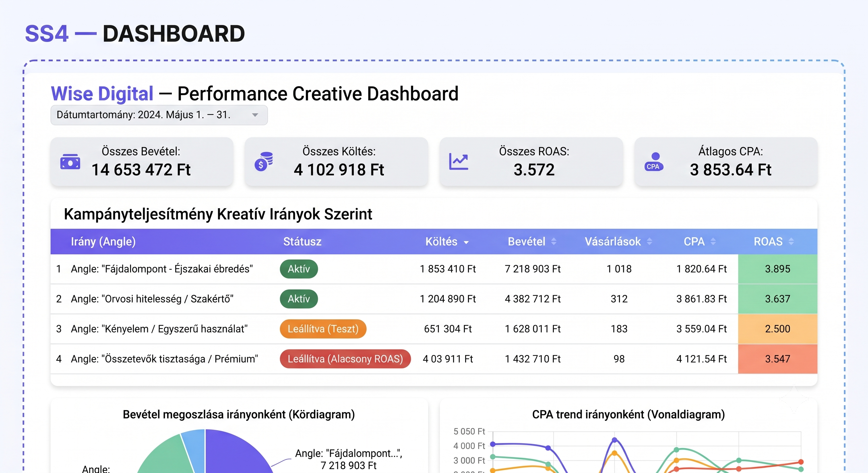Click table revenue value 7 218 903 Ft in Fájdalompont row

(x=533, y=269)
